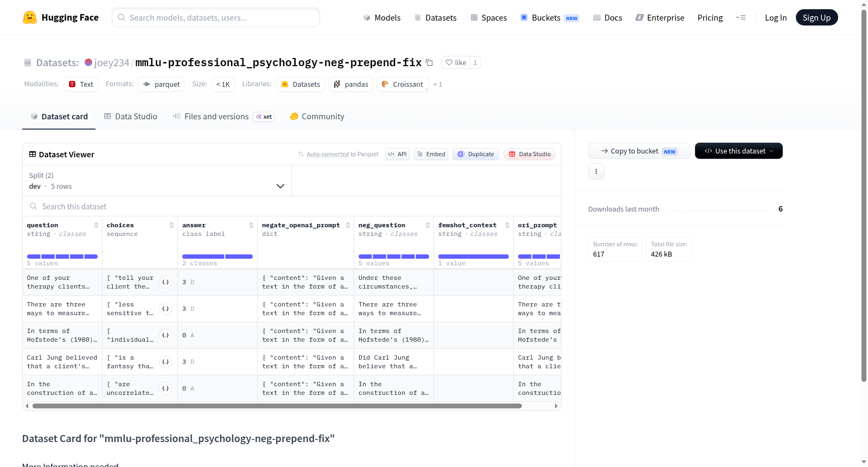Switch to the Dataset card tab
Viewport: 868px width, 467px height.
[59, 117]
